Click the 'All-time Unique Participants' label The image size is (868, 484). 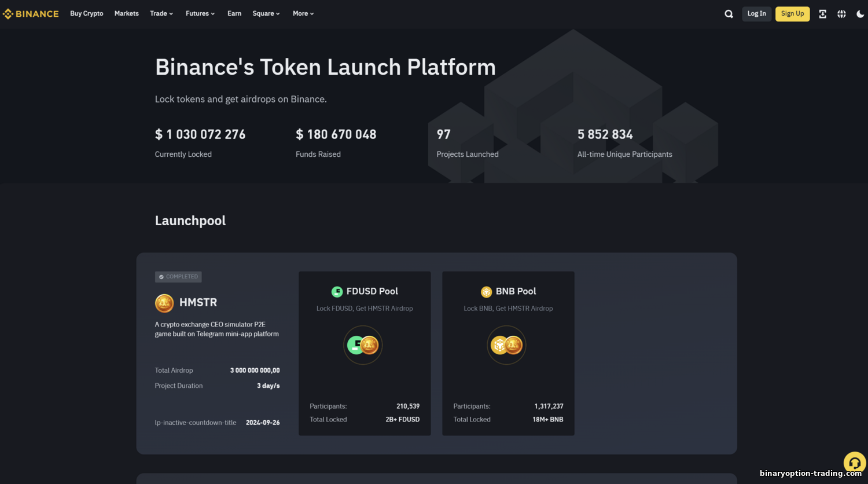(x=625, y=155)
